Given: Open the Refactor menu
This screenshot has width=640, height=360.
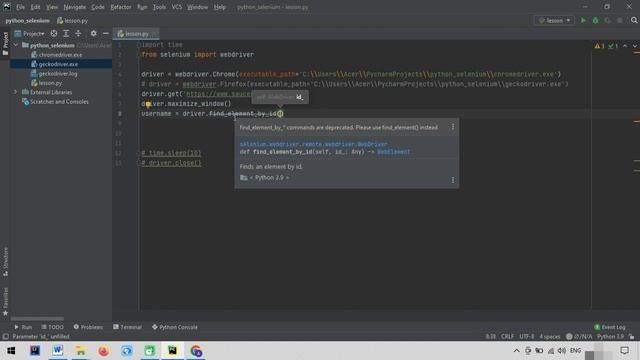Looking at the screenshot, I should pos(121,7).
